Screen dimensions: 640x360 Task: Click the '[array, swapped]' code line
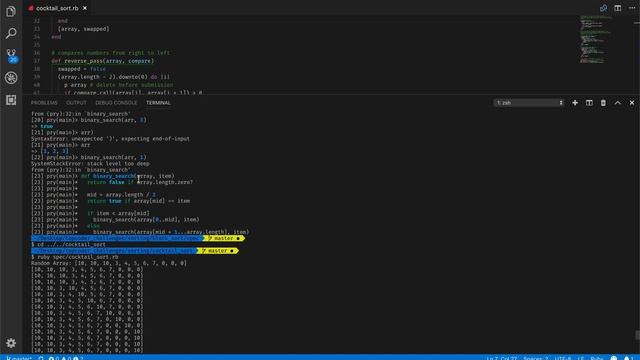tap(83, 29)
